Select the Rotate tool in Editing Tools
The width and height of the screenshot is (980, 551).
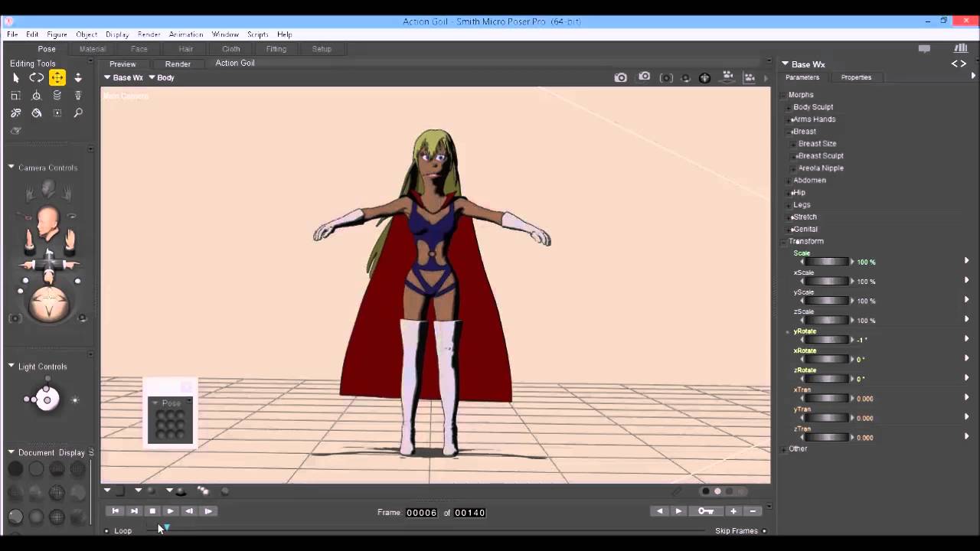pyautogui.click(x=36, y=78)
